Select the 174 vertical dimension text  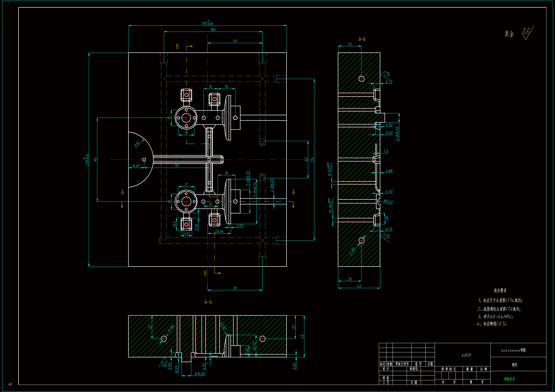click(x=312, y=160)
